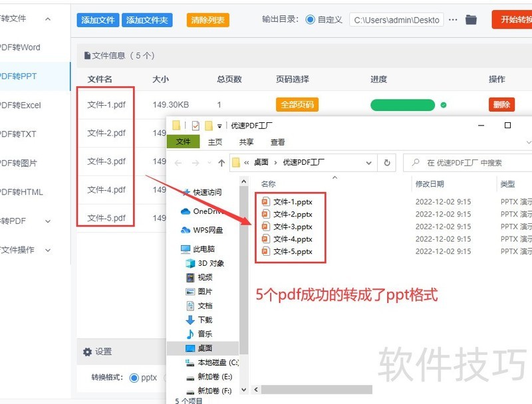Viewport: 532px width, 404px height.
Task: Navigate up one folder level in Explorer
Action: point(220,161)
